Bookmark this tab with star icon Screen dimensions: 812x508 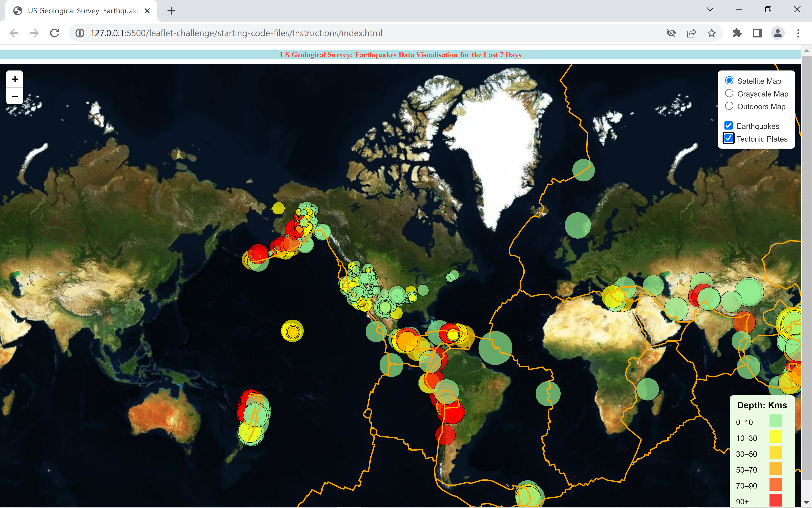point(712,33)
